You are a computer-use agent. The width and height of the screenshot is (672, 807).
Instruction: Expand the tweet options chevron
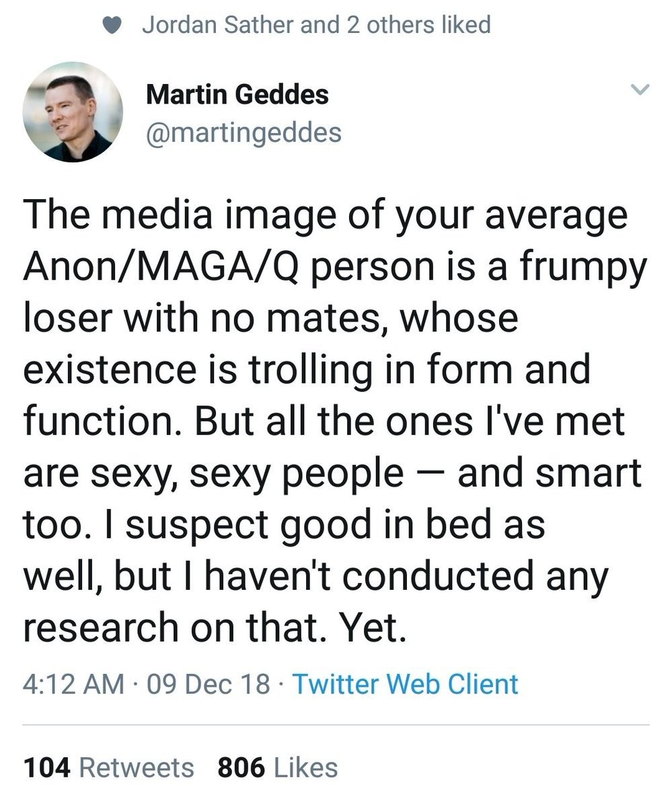[641, 89]
